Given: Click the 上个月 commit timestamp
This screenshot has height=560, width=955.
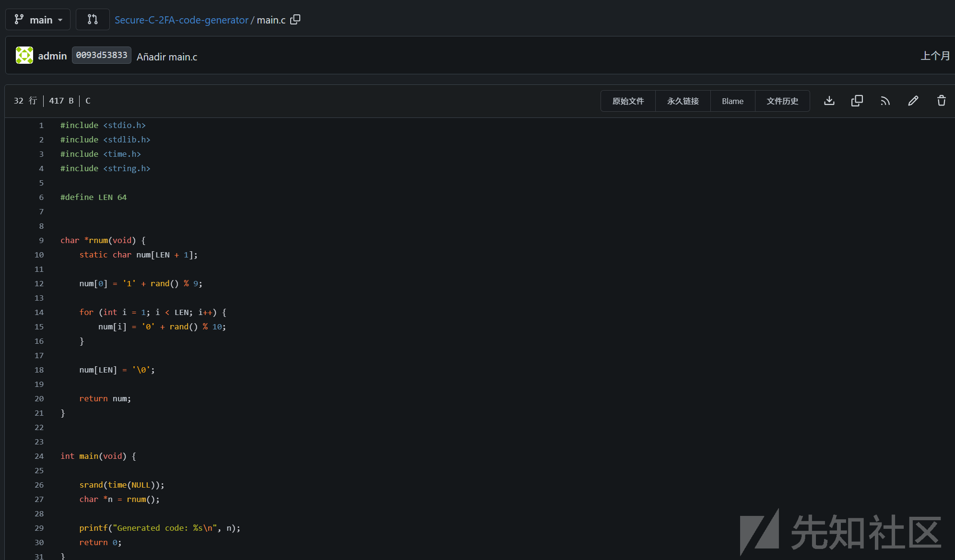Looking at the screenshot, I should point(935,56).
